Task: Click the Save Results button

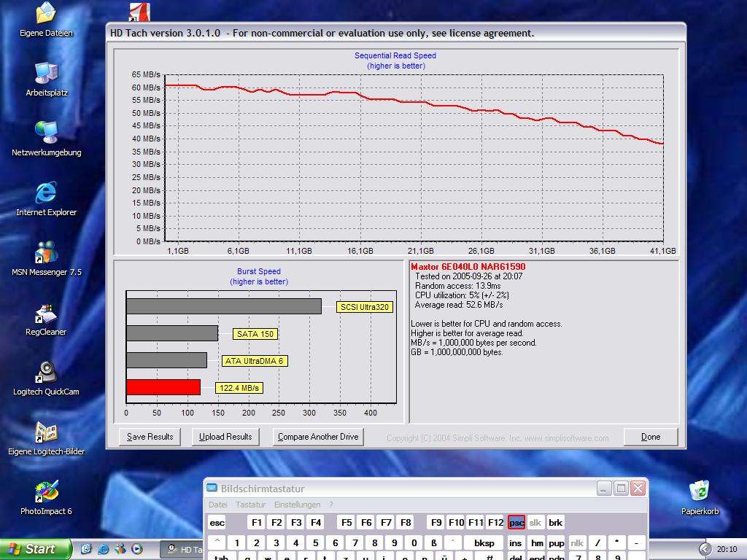Action: (x=150, y=437)
